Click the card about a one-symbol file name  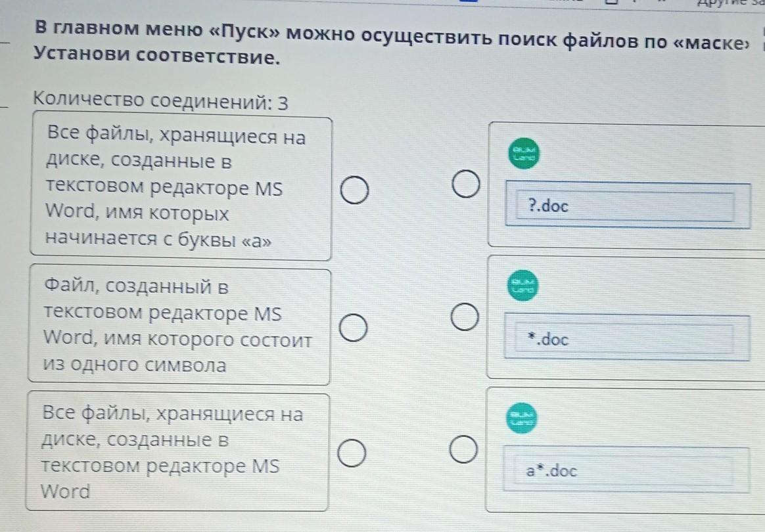pyautogui.click(x=177, y=325)
